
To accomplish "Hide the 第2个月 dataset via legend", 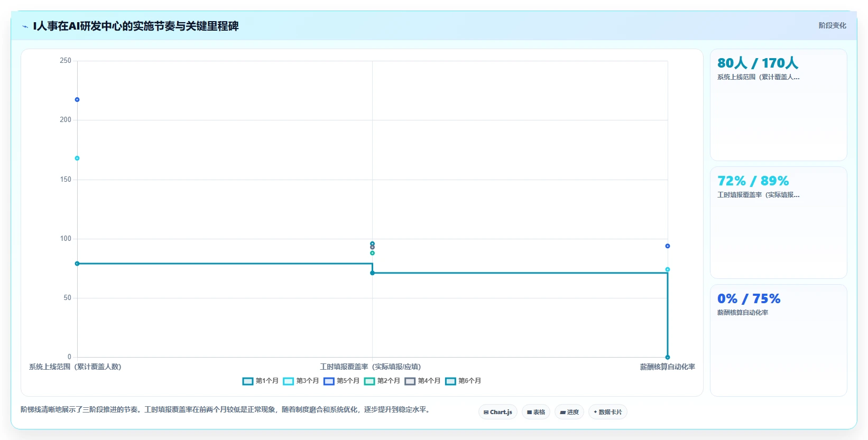I will click(370, 381).
